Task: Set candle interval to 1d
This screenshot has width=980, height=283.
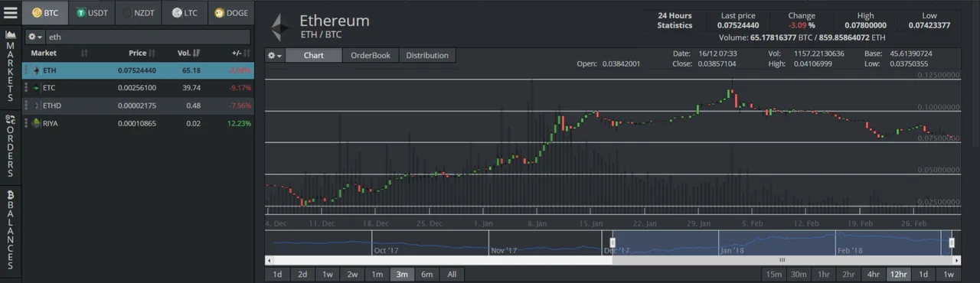Action: pyautogui.click(x=923, y=274)
